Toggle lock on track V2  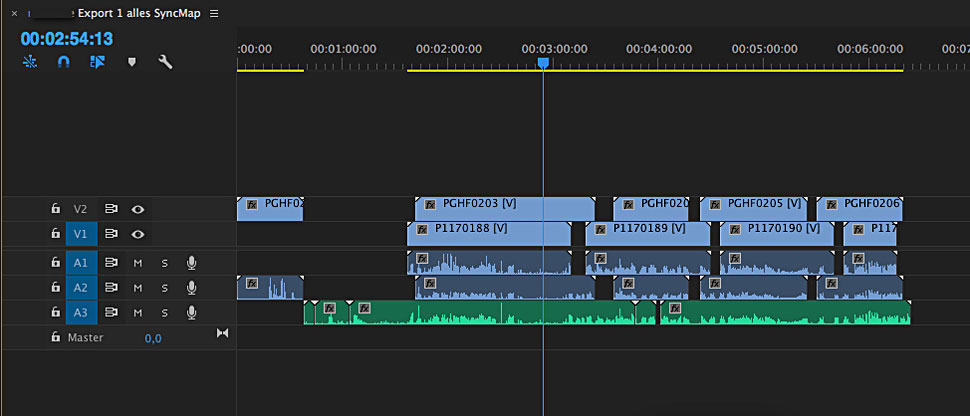[56, 209]
